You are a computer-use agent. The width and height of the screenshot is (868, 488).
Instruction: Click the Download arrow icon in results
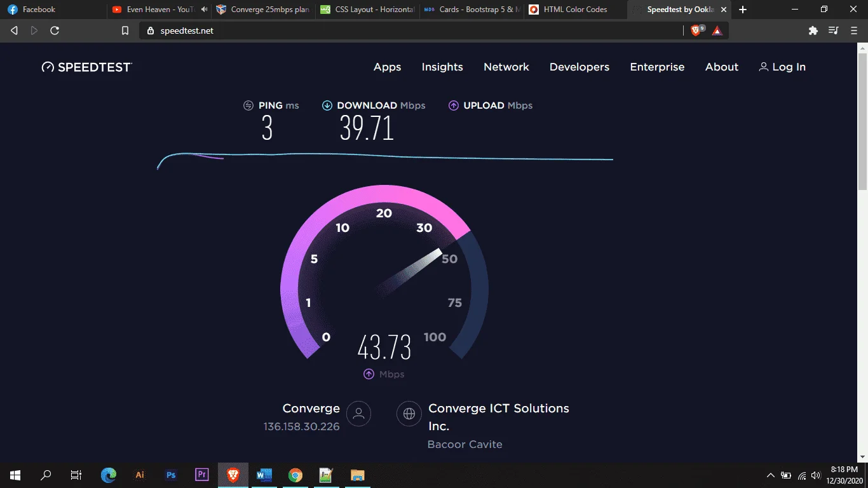tap(327, 105)
